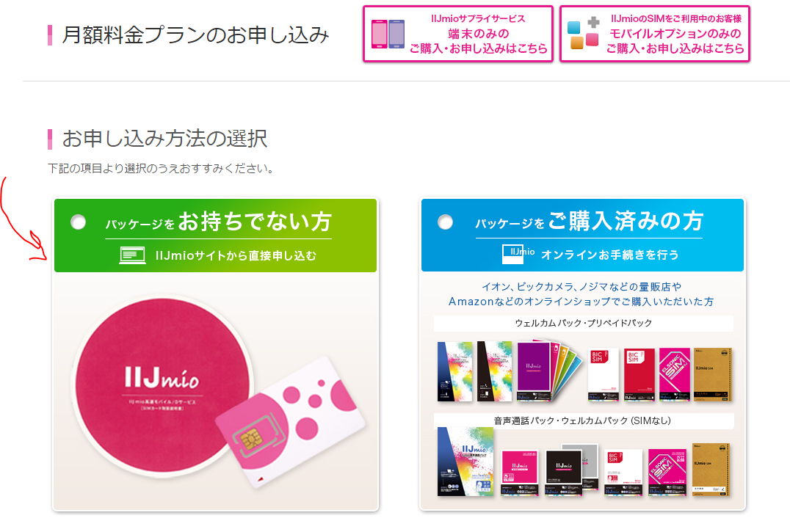Viewport: 790px width, 532px height.
Task: Click the ウェルカムパック・プリペイドパック heading bar
Action: click(584, 323)
